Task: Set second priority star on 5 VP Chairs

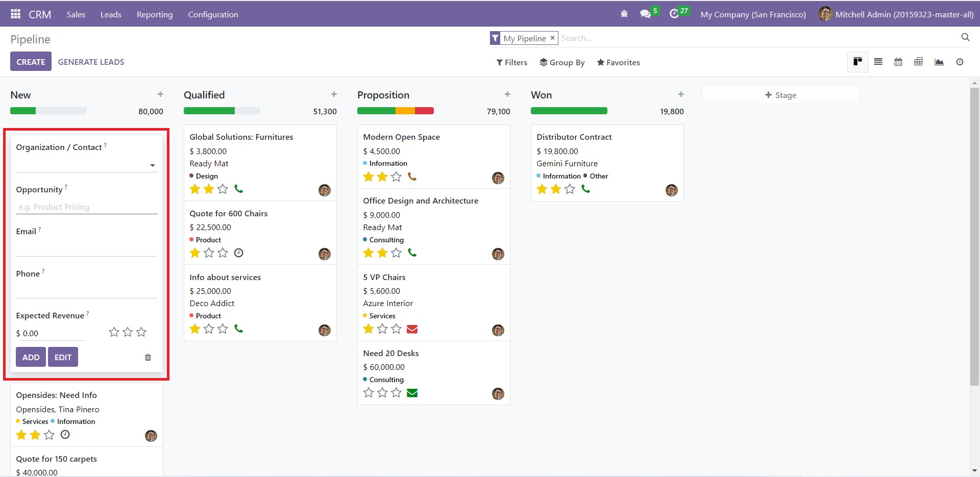Action: point(382,329)
